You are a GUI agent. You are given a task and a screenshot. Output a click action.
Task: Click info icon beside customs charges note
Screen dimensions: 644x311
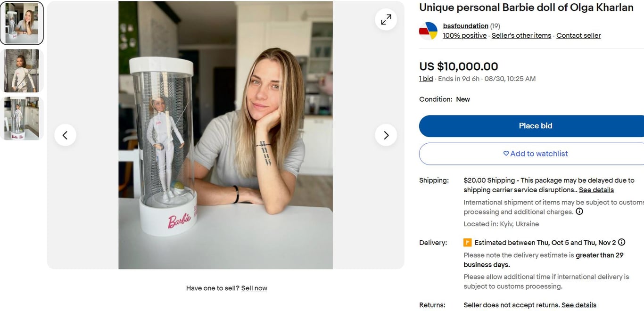(x=579, y=212)
